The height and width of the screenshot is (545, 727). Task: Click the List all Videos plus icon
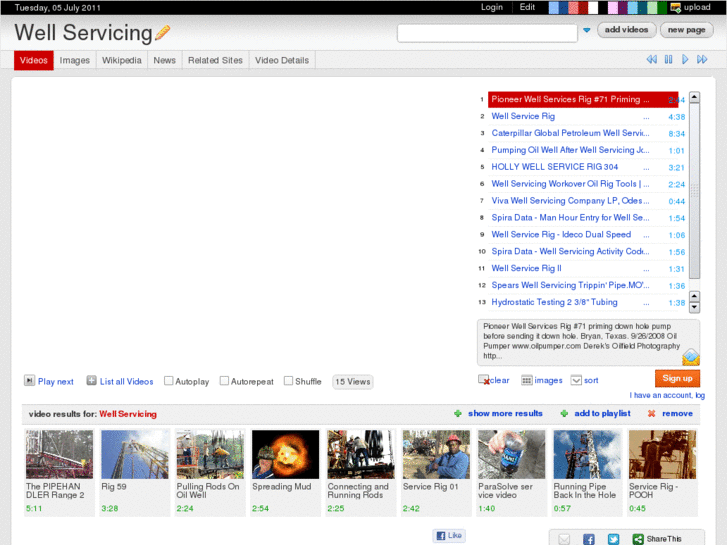(x=91, y=381)
